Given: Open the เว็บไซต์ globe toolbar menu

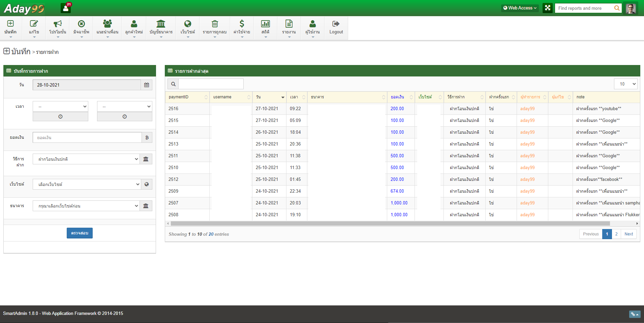Looking at the screenshot, I should coord(188,28).
